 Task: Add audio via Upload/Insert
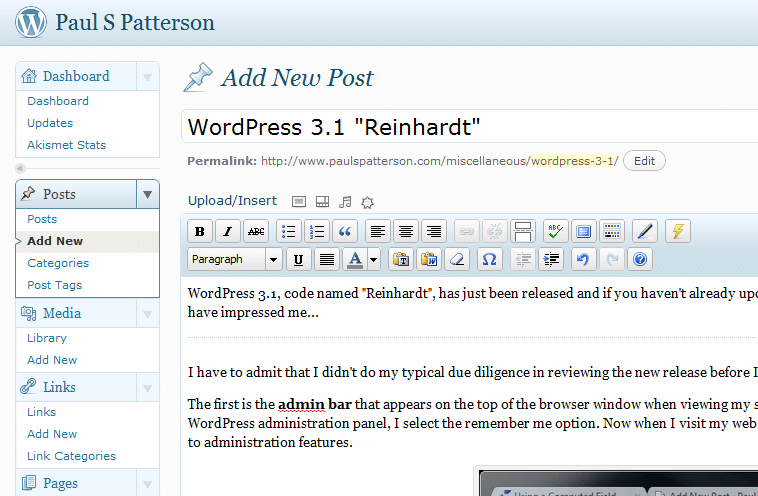(345, 202)
